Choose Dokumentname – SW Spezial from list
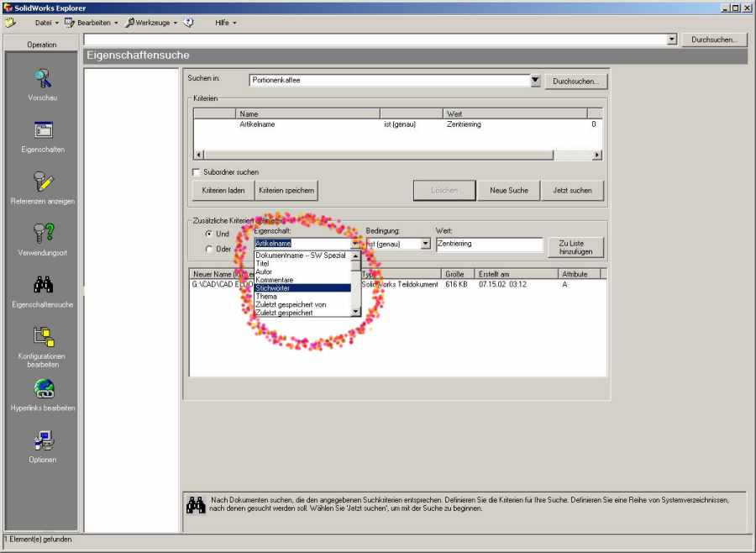 302,255
